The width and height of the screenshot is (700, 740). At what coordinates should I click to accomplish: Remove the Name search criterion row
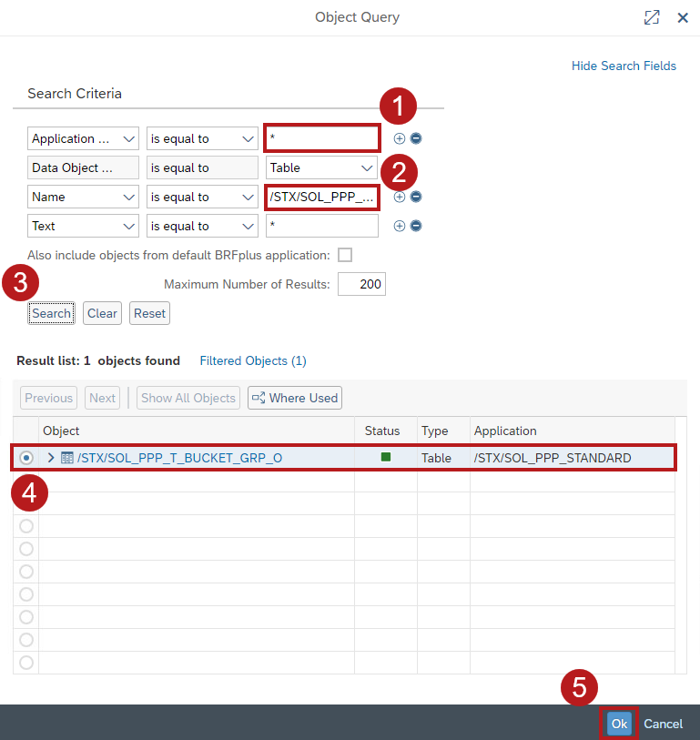pyautogui.click(x=416, y=197)
